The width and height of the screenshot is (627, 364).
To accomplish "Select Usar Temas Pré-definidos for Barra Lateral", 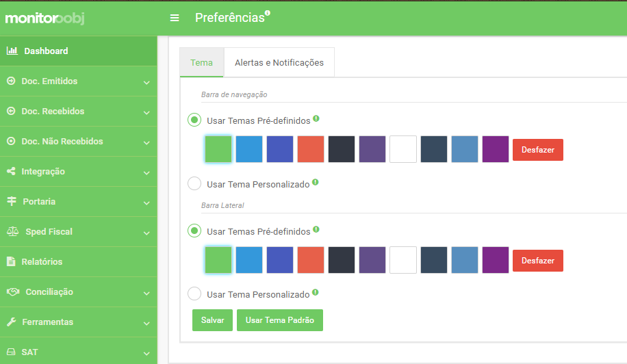I will tap(194, 231).
